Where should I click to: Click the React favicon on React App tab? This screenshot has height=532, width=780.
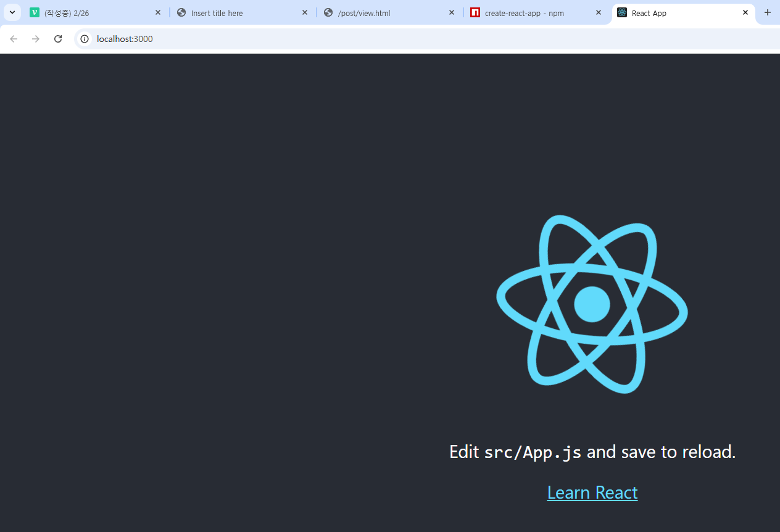tap(622, 12)
